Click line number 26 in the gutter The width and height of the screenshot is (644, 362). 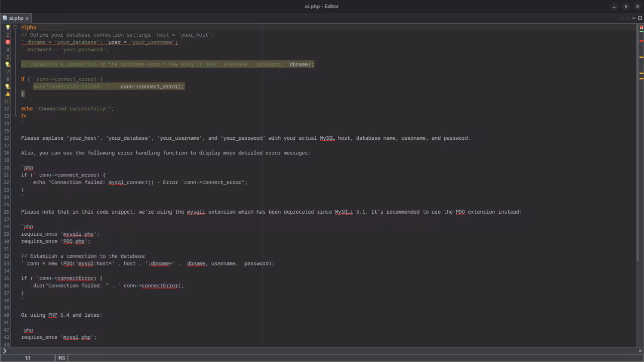point(7,212)
